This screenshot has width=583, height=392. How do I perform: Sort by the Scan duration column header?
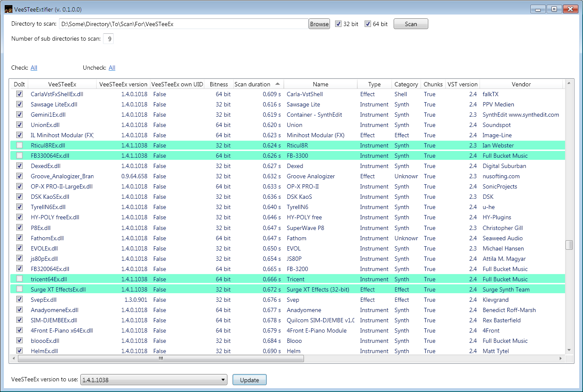[258, 84]
